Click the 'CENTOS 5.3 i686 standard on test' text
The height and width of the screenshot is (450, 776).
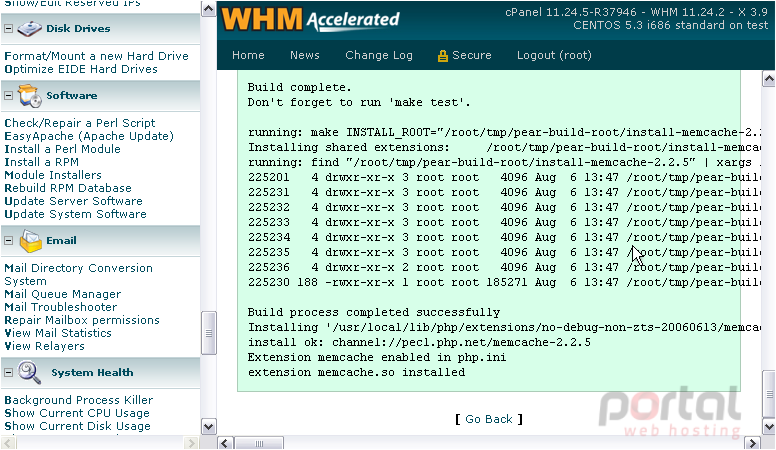point(671,25)
